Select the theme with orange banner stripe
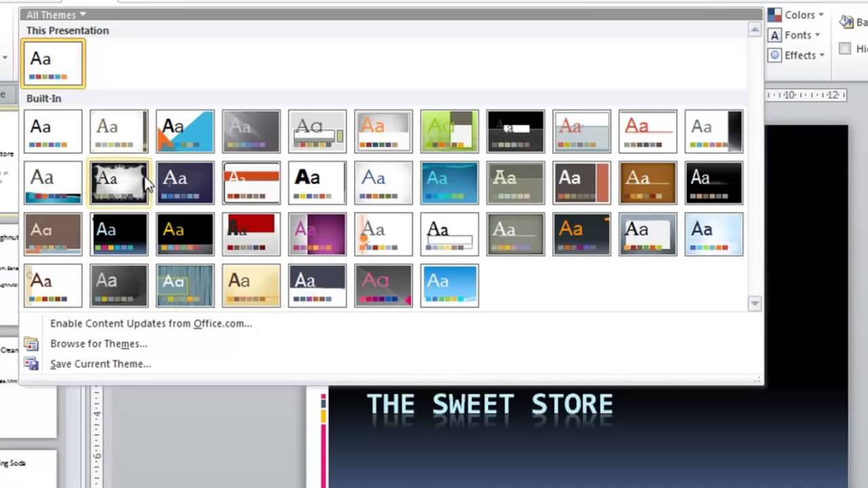The width and height of the screenshot is (868, 488). [251, 183]
